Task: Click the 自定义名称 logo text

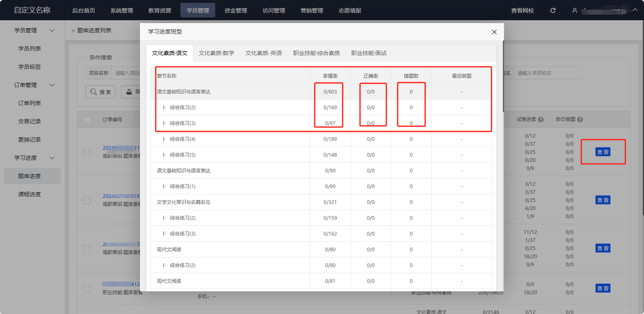Action: point(32,10)
